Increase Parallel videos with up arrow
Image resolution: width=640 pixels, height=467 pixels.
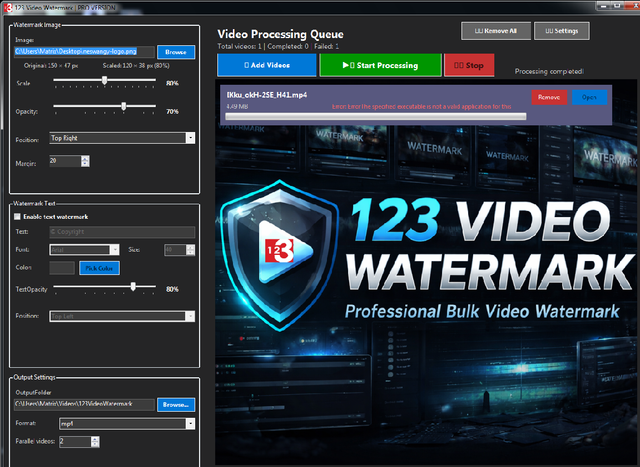[95, 439]
